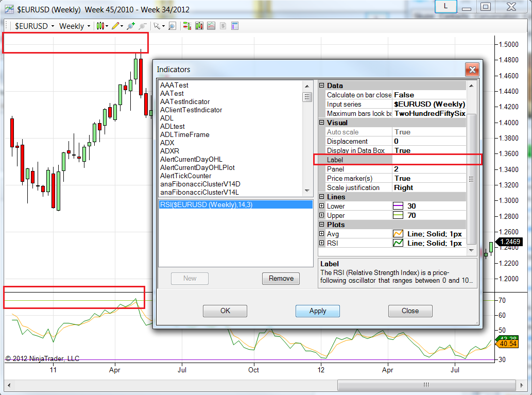Open the Indicators line chart icon
532x395 pixels.
tap(211, 26)
